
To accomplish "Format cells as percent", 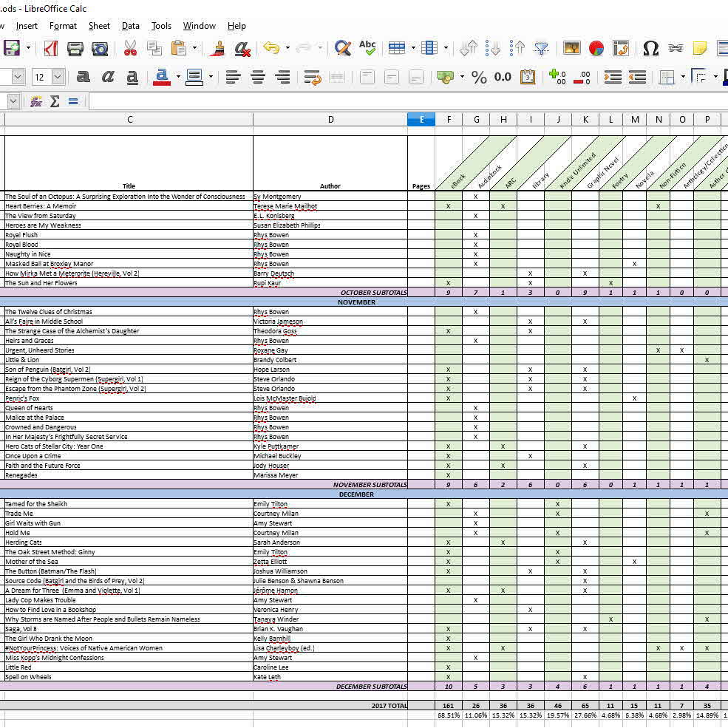I will click(479, 77).
